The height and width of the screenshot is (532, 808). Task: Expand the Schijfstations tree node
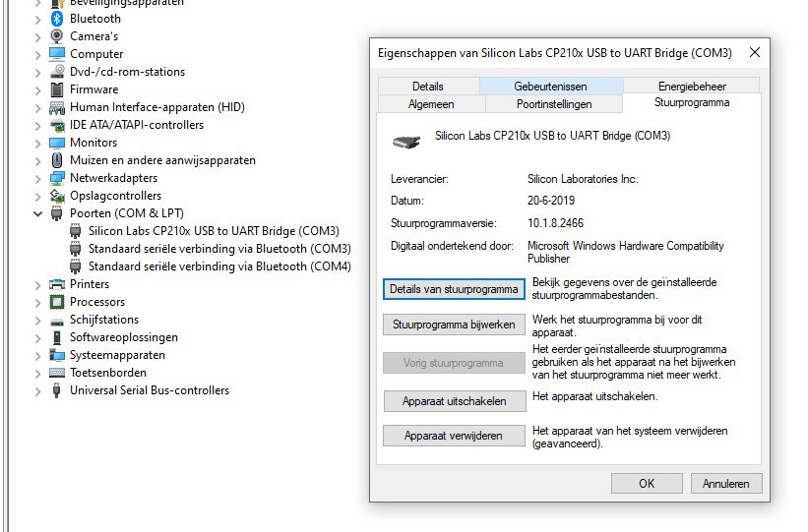[38, 320]
